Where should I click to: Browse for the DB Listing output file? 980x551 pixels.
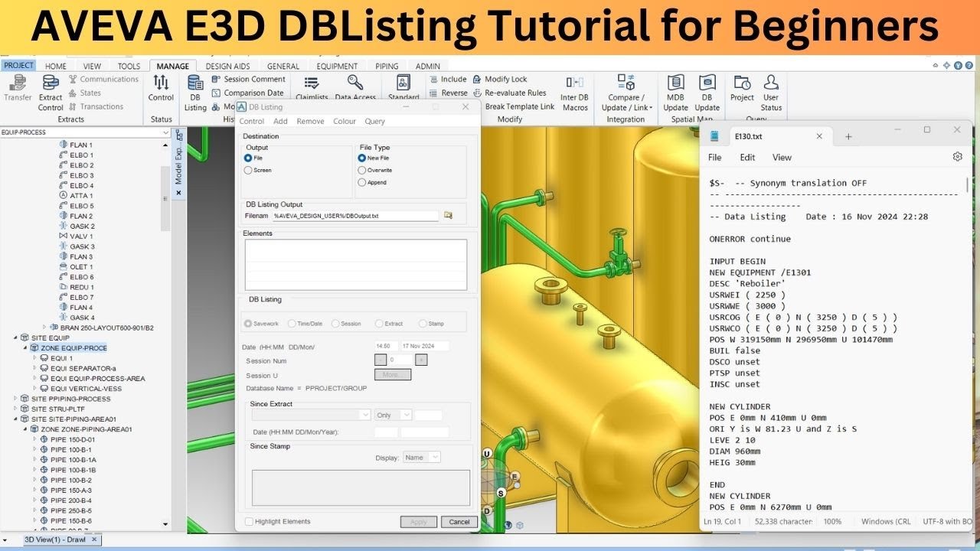tap(448, 216)
